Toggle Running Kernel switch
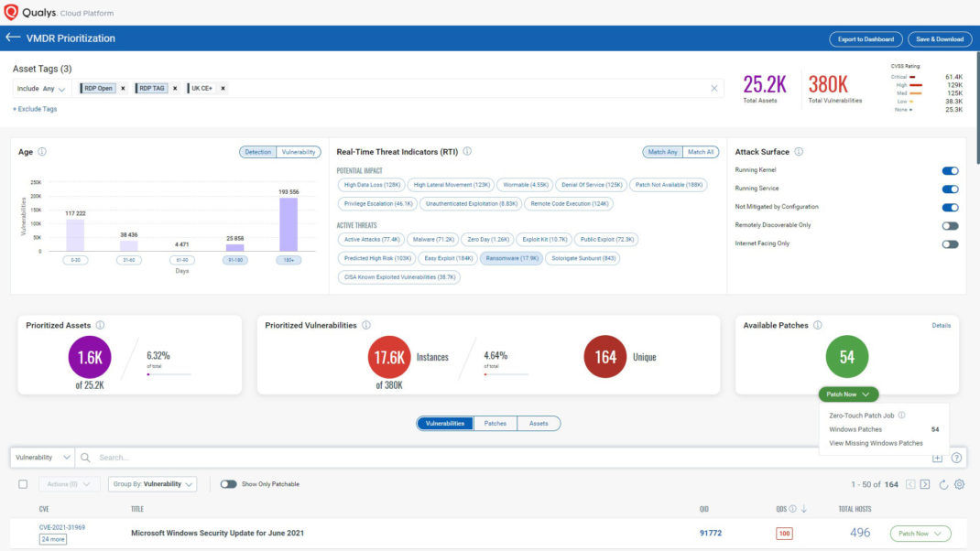This screenshot has height=551, width=980. [950, 170]
